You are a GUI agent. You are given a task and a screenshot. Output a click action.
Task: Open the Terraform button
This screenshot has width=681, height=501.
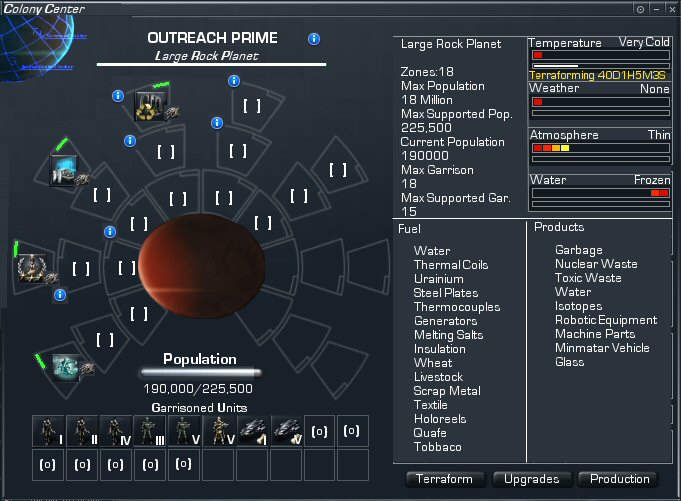click(445, 479)
